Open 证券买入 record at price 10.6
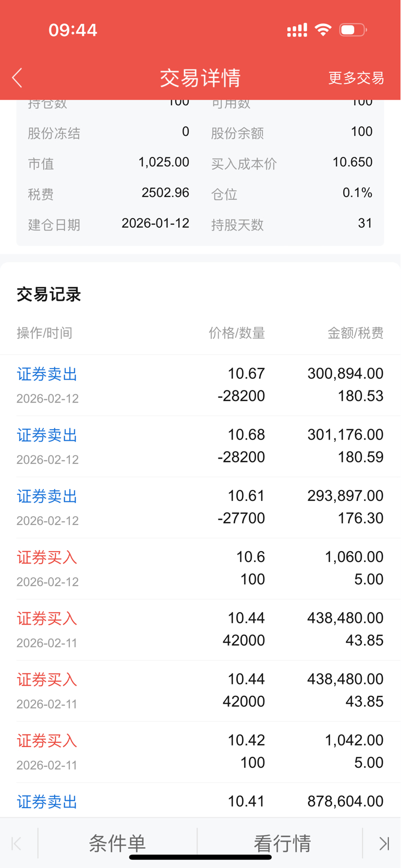 200,568
